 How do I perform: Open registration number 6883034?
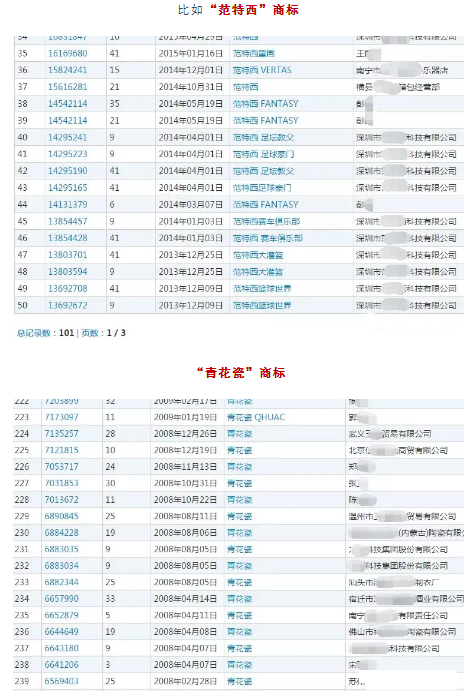pyautogui.click(x=61, y=565)
